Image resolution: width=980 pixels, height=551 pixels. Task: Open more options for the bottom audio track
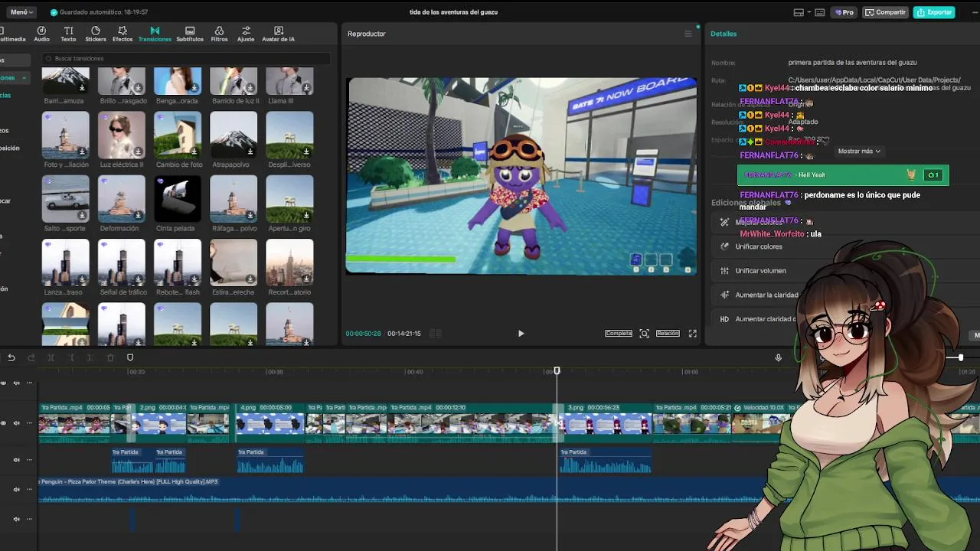click(30, 519)
